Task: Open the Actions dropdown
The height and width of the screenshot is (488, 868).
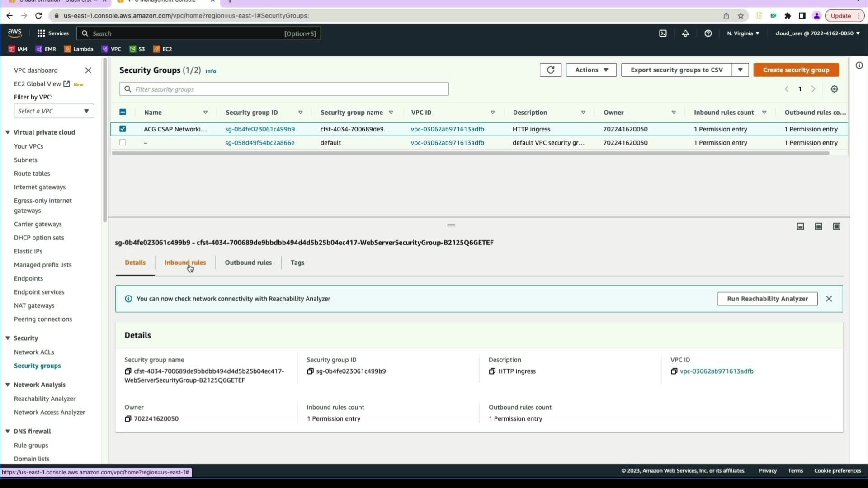Action: coord(591,70)
